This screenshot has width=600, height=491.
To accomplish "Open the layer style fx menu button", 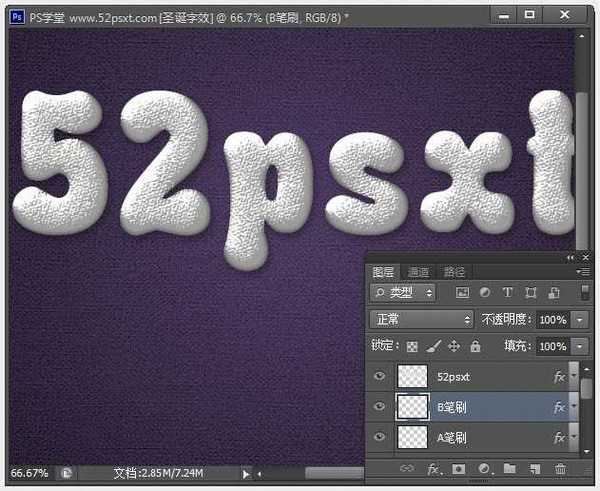I will pyautogui.click(x=434, y=468).
